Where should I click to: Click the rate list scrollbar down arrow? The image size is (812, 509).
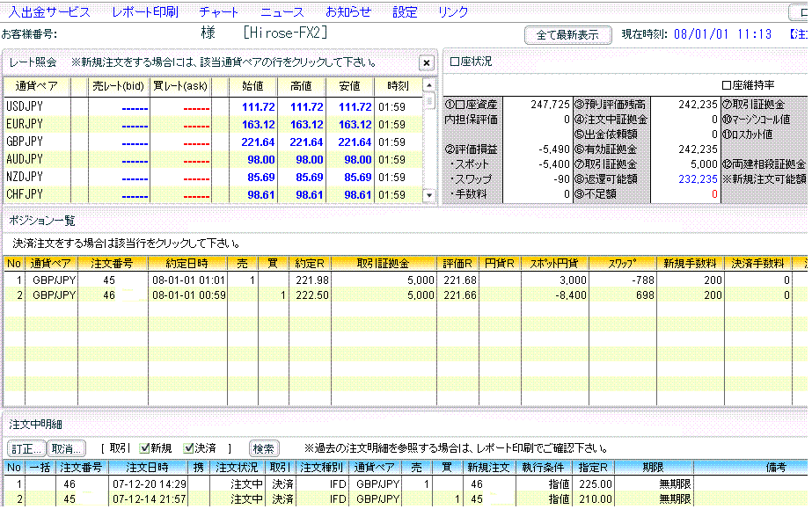428,195
